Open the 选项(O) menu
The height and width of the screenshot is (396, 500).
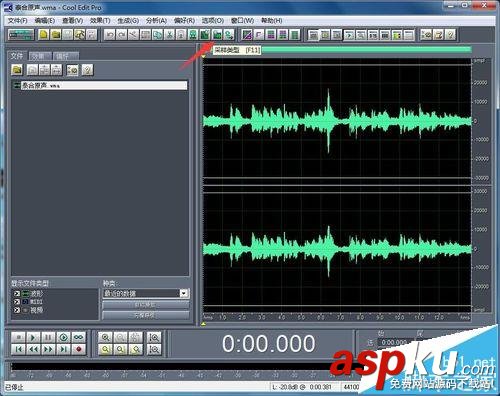(213, 21)
